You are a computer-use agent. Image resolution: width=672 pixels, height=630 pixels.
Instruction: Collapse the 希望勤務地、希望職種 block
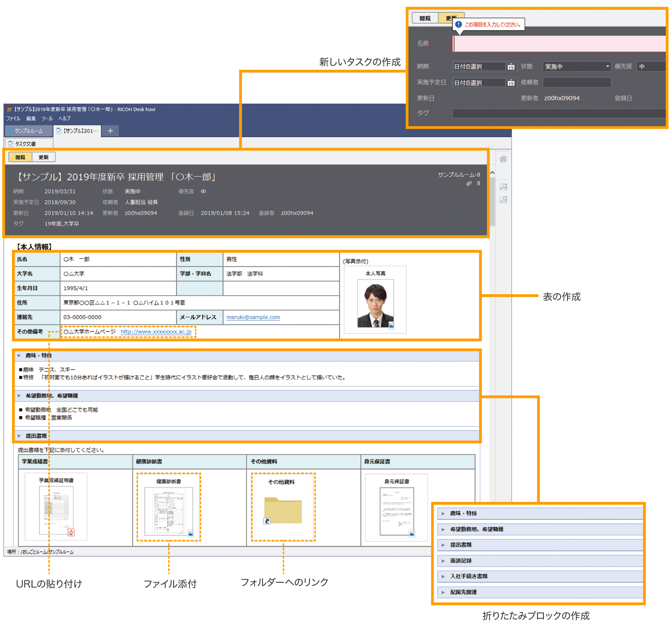pyautogui.click(x=19, y=396)
